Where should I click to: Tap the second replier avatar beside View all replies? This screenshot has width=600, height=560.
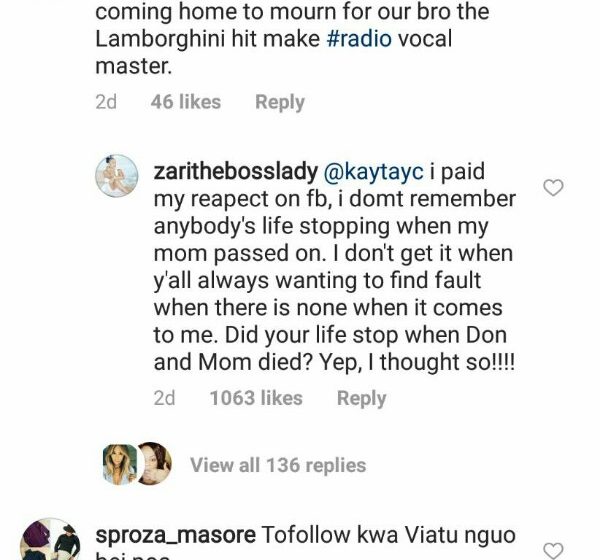[151, 464]
